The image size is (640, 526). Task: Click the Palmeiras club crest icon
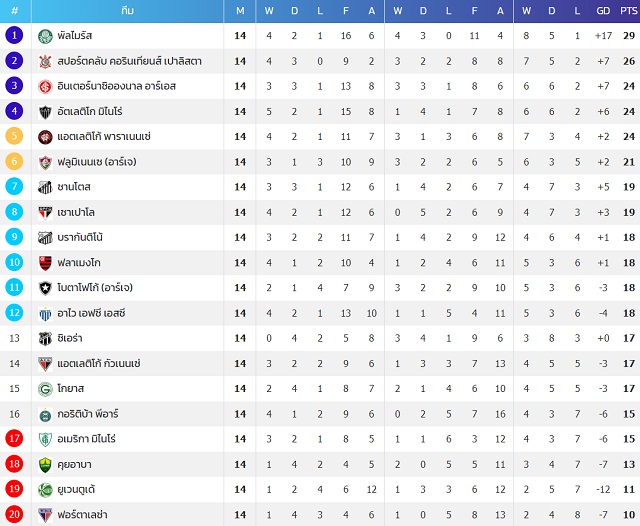pyautogui.click(x=45, y=36)
